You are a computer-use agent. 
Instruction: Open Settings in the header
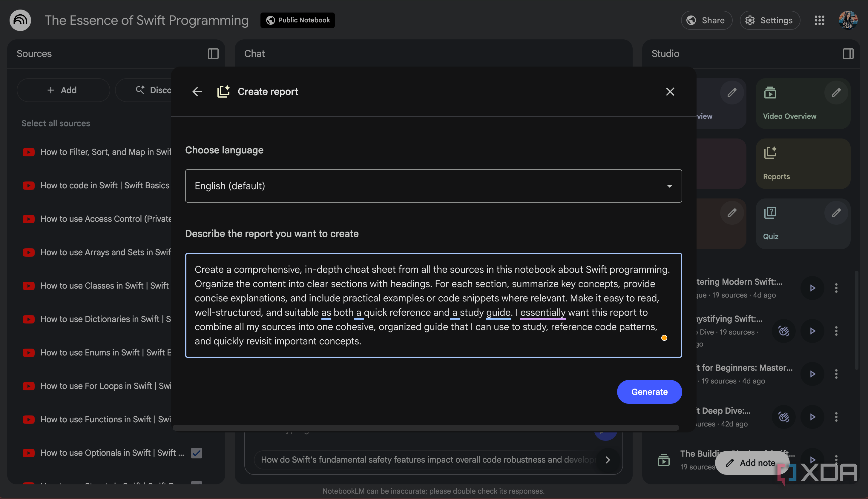click(x=769, y=20)
